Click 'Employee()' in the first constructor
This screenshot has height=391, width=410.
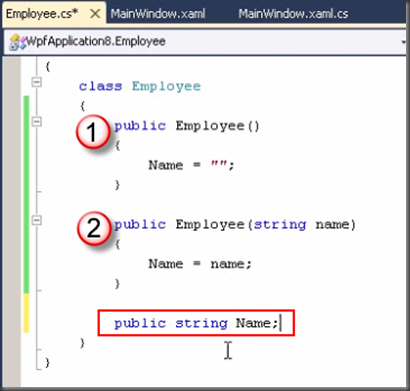217,126
